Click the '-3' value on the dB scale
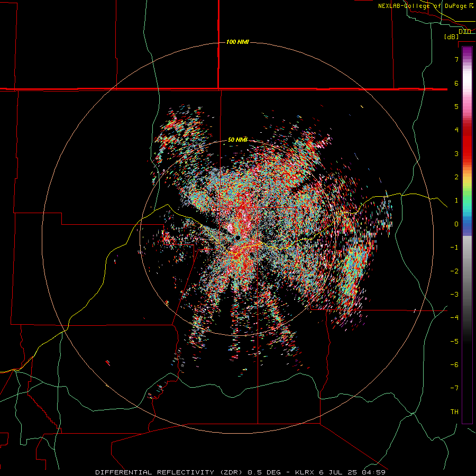This screenshot has height=476, width=476. tap(454, 294)
